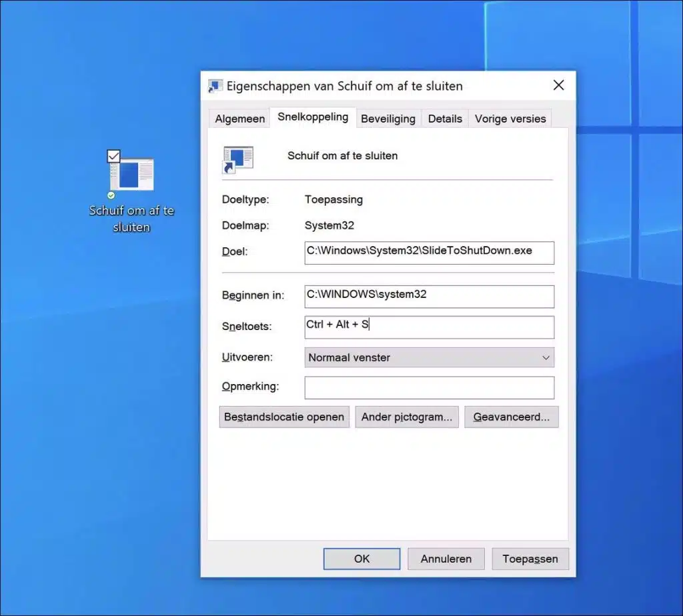Image resolution: width=683 pixels, height=616 pixels.
Task: Choose Ander pictogram to change the icon
Action: [x=406, y=416]
